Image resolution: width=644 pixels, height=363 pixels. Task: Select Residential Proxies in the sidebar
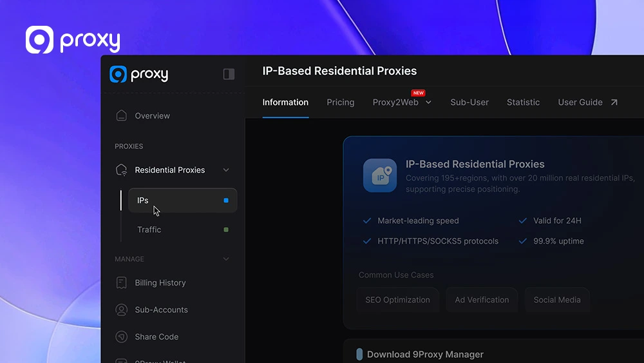tap(169, 170)
